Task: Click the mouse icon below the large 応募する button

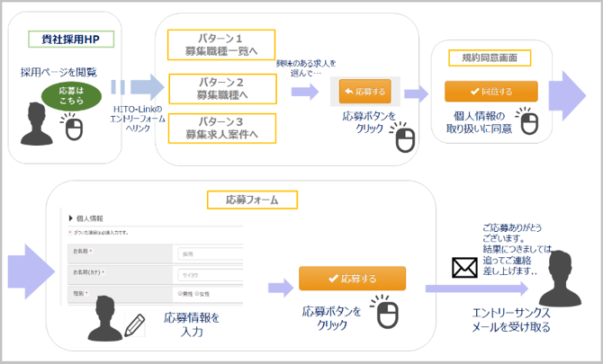Action: click(384, 313)
